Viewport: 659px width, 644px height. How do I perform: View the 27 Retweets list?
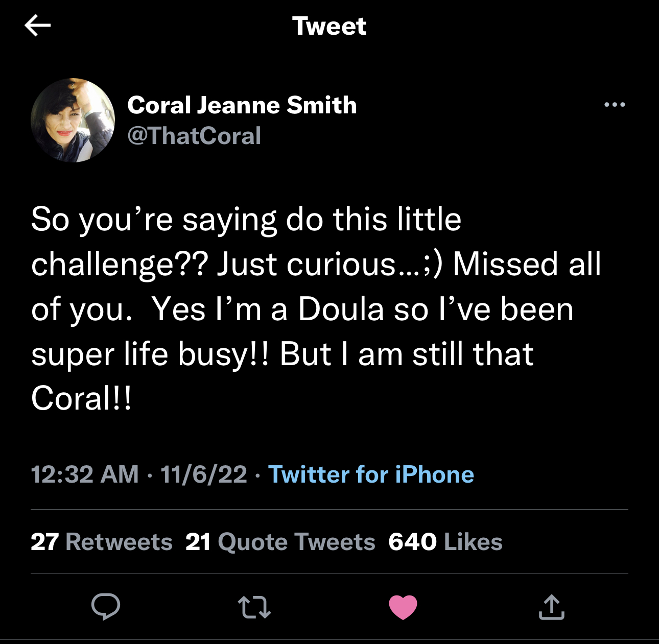(102, 542)
